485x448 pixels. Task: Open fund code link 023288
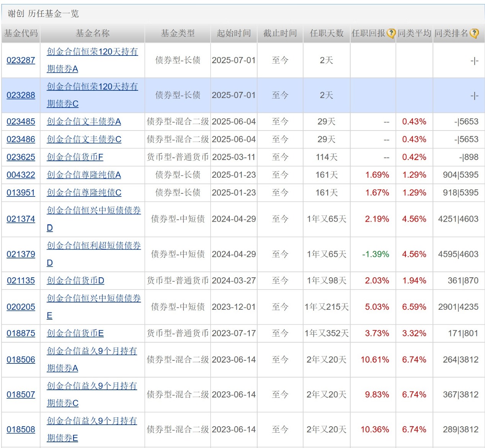point(21,95)
